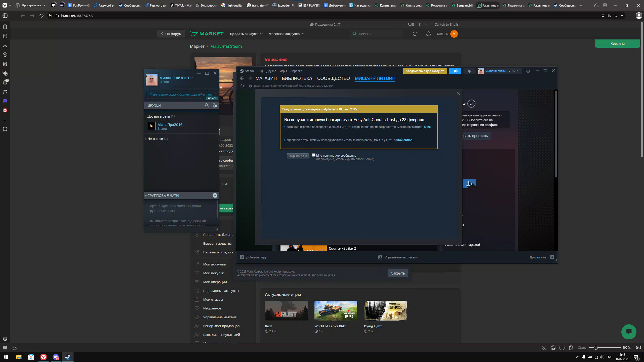Open Windows Start menu
644x362 pixels.
[6, 357]
